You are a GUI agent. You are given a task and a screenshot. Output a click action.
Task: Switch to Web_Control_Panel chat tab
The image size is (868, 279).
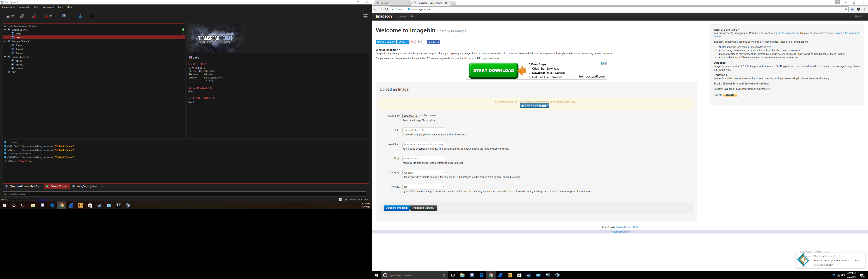coord(87,186)
